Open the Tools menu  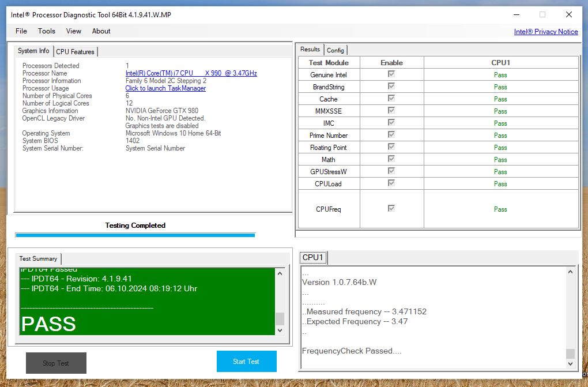point(47,31)
